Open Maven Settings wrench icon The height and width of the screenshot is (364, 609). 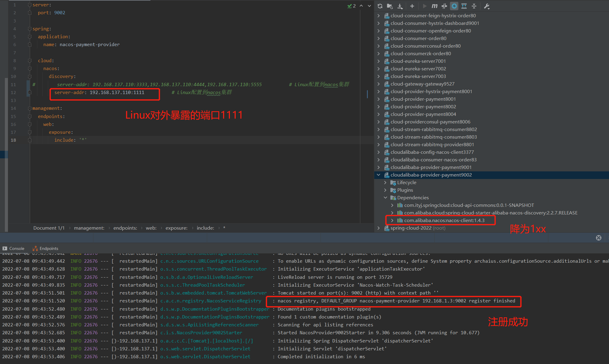coord(486,6)
